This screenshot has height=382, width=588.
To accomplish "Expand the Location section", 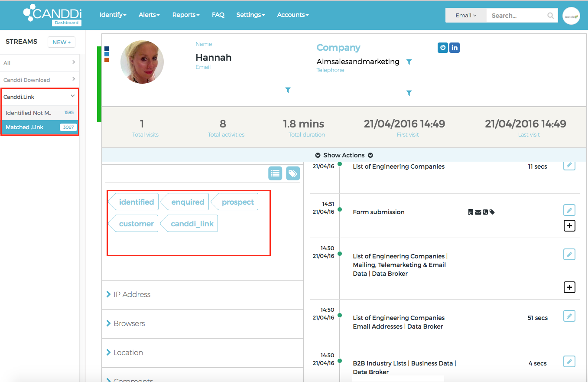I will (x=202, y=353).
